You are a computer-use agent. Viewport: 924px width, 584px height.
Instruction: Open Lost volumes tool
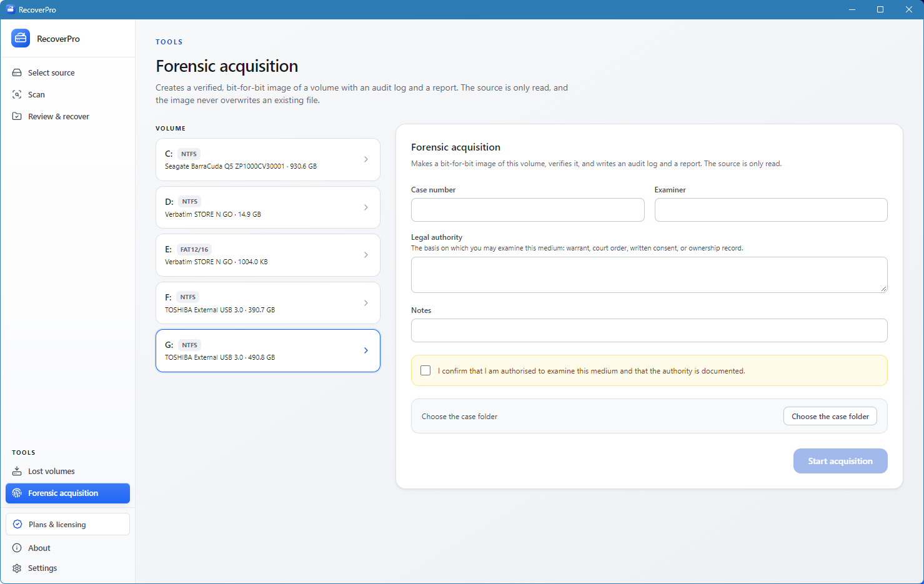(67, 471)
